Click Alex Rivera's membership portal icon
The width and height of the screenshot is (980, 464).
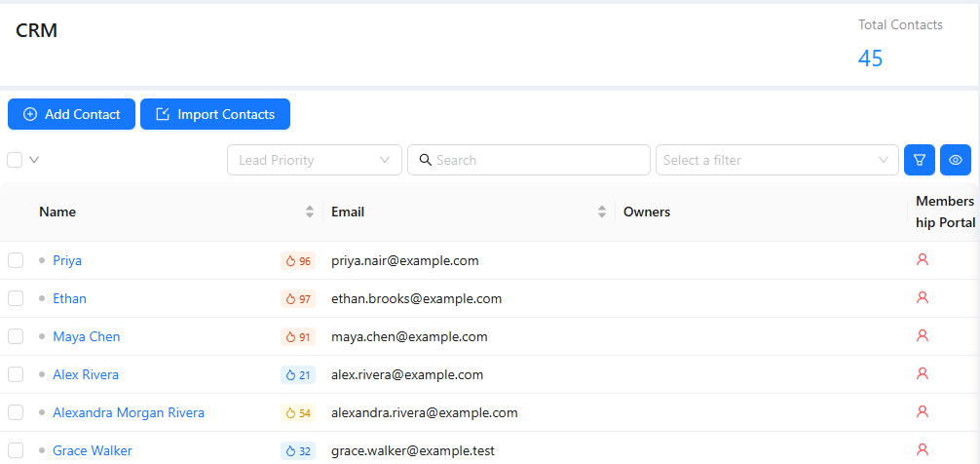click(x=922, y=373)
